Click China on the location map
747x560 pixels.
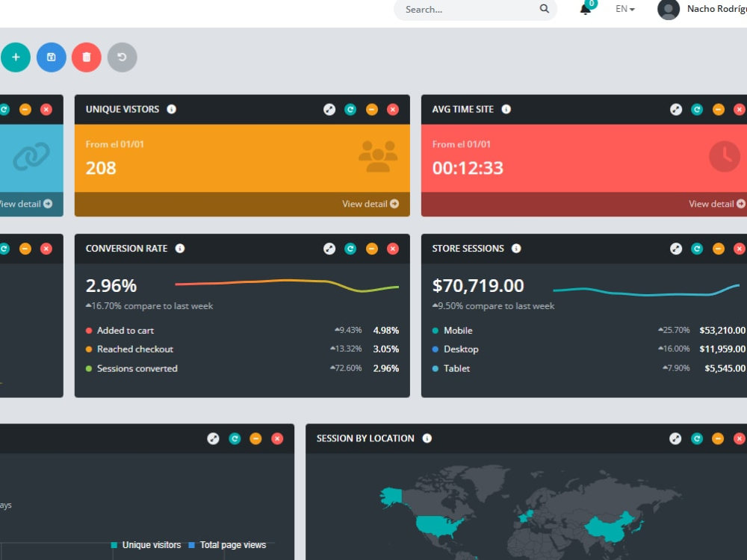[607, 528]
